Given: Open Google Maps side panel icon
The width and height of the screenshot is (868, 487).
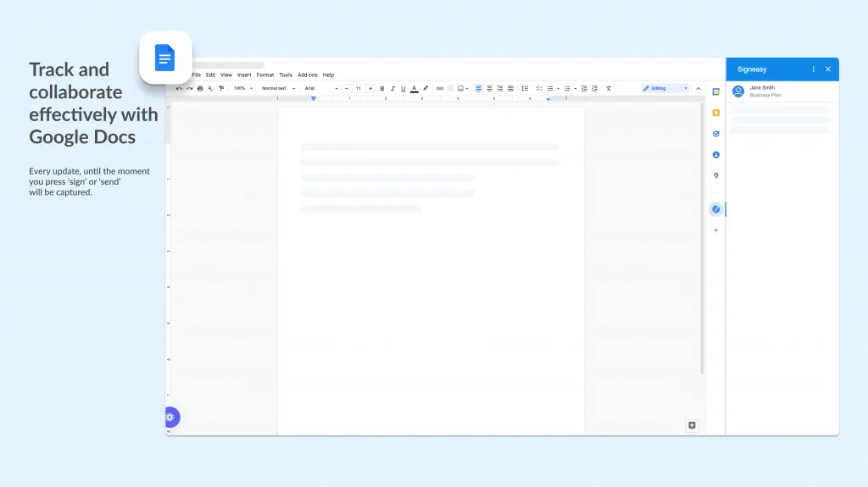Looking at the screenshot, I should point(715,176).
